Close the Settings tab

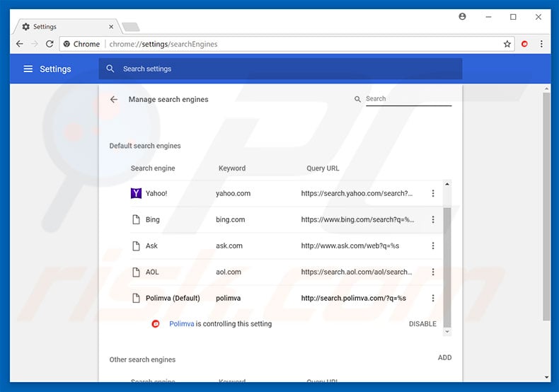pyautogui.click(x=111, y=27)
